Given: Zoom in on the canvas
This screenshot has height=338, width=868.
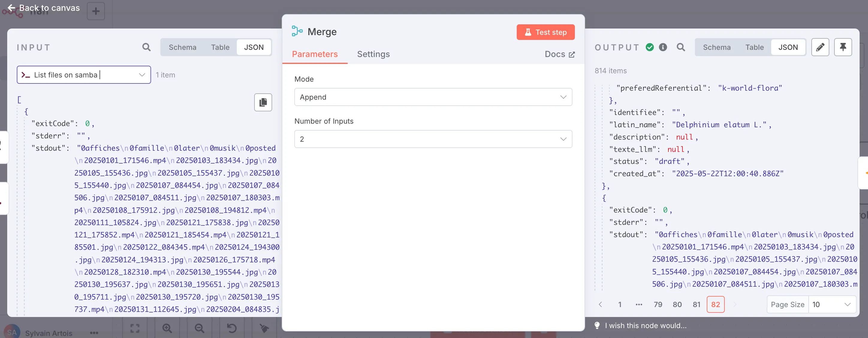Looking at the screenshot, I should [x=167, y=328].
